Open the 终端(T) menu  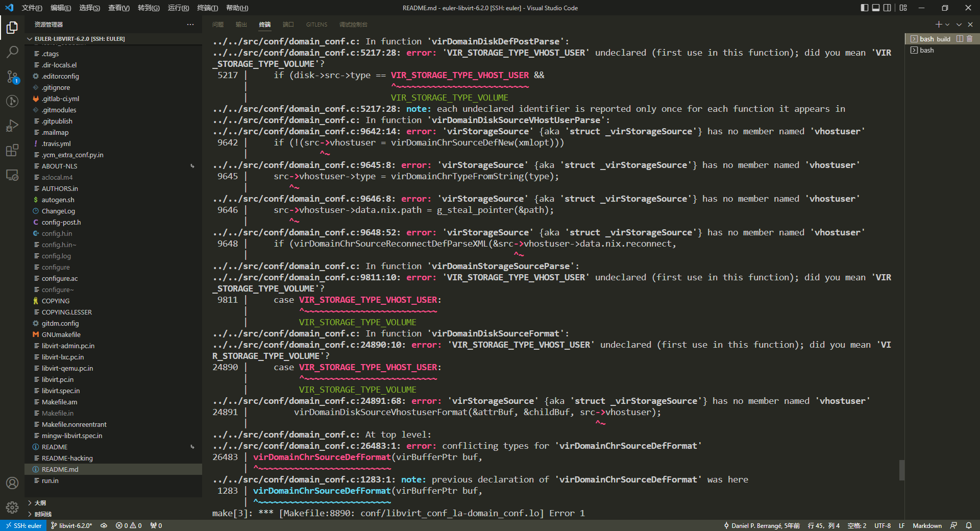coord(207,8)
